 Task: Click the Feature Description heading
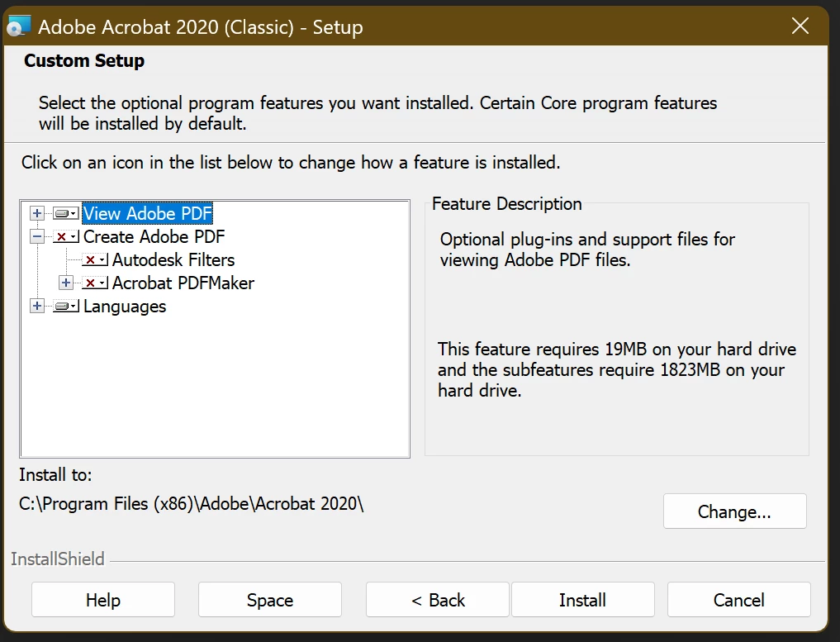pyautogui.click(x=507, y=204)
